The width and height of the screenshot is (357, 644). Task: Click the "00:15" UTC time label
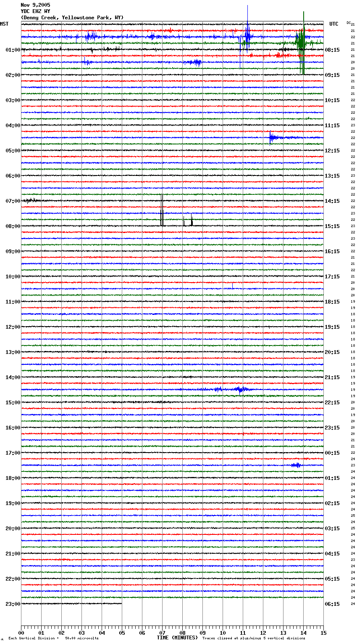tap(332, 453)
